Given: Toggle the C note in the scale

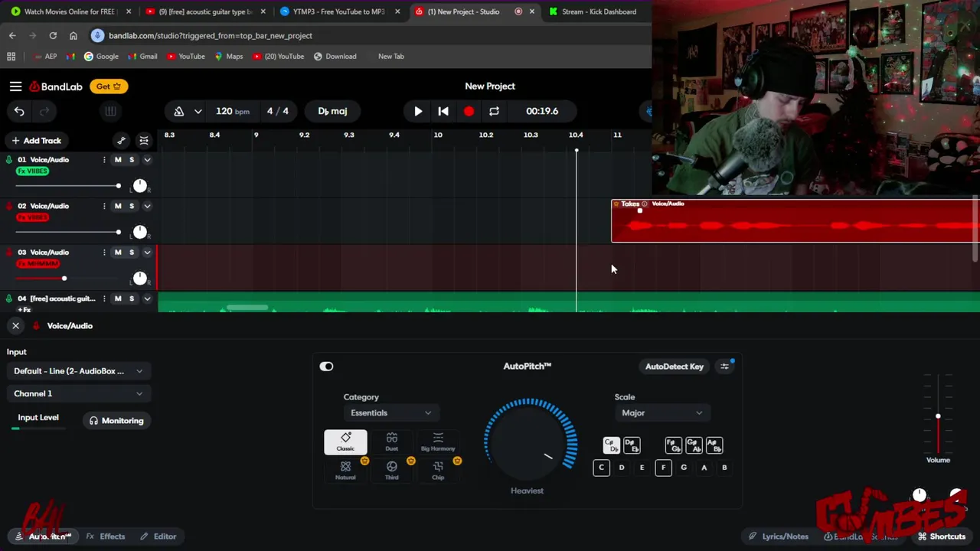Looking at the screenshot, I should click(x=601, y=468).
